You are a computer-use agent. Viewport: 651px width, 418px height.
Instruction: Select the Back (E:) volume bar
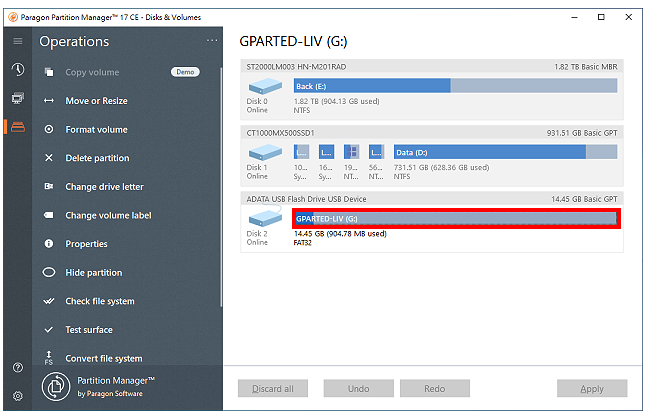(455, 86)
